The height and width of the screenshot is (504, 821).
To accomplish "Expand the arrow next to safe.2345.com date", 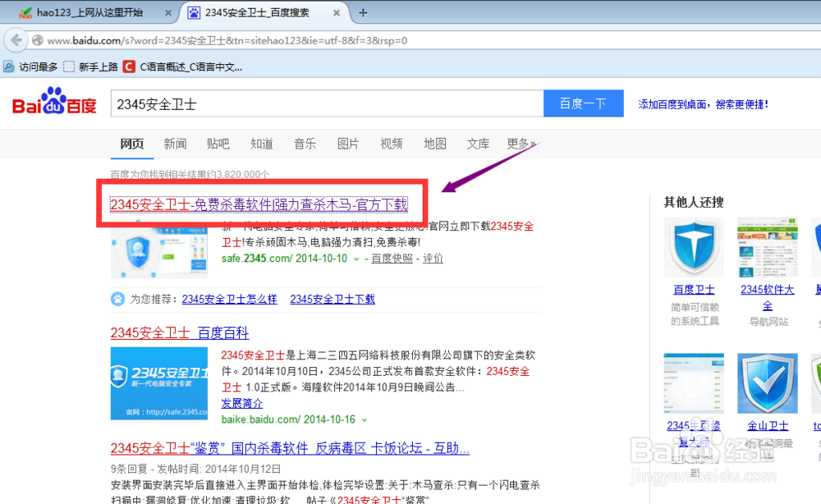I will (356, 259).
